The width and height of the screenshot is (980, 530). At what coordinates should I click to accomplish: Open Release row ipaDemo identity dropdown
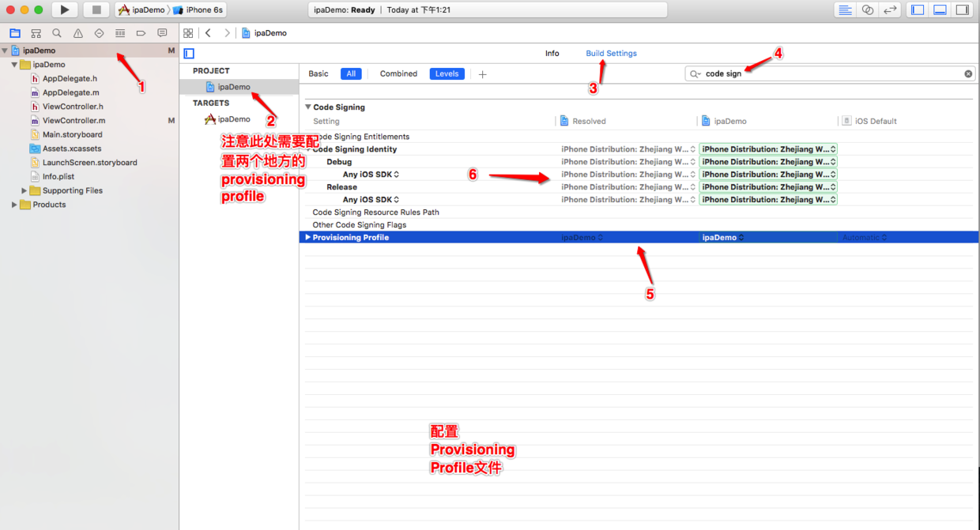click(x=768, y=187)
